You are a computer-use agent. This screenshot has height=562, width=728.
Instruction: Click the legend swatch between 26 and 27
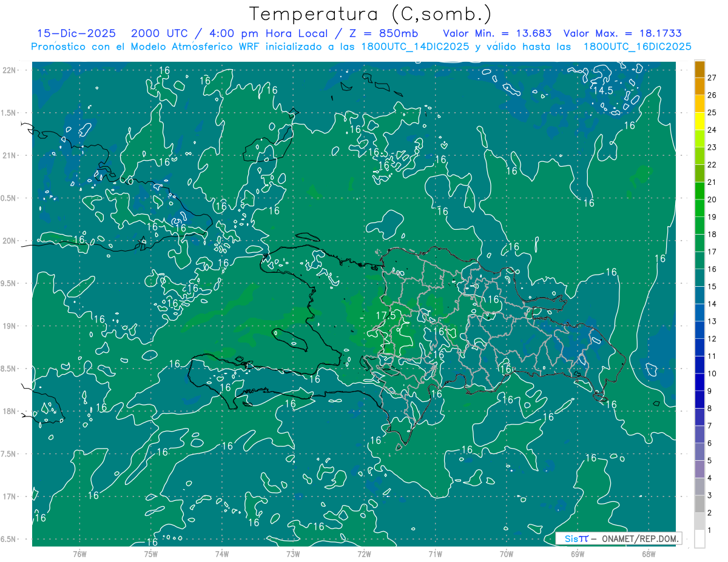(699, 87)
